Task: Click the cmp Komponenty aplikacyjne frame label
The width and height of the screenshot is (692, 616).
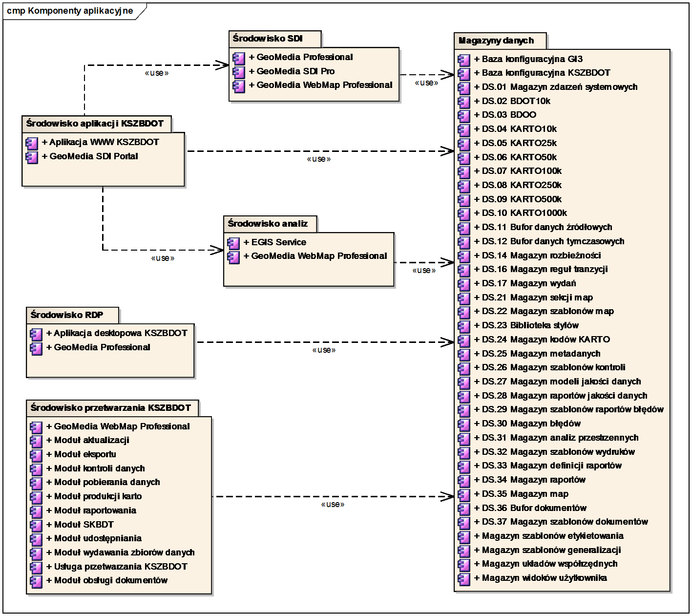Action: coord(70,11)
